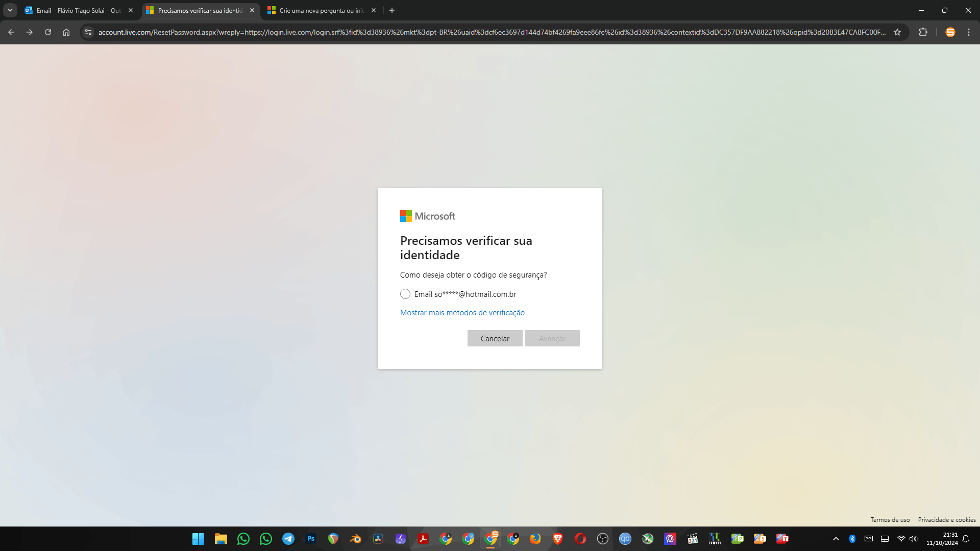The width and height of the screenshot is (980, 551).
Task: Open Photoshop from the taskbar
Action: 311,539
